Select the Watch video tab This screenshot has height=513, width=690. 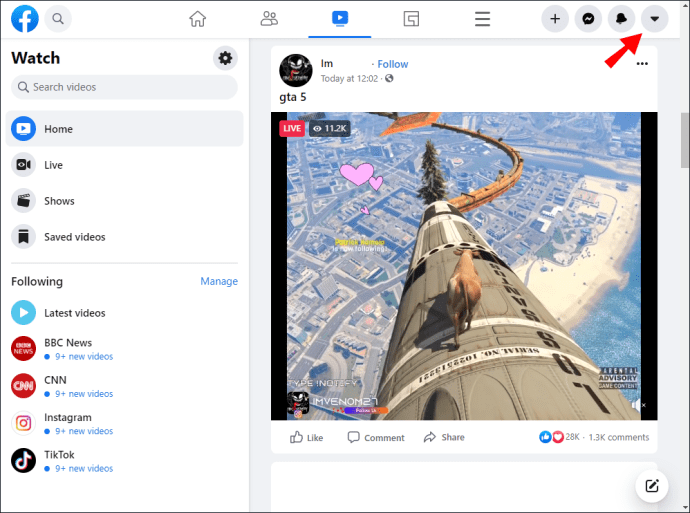(x=340, y=19)
